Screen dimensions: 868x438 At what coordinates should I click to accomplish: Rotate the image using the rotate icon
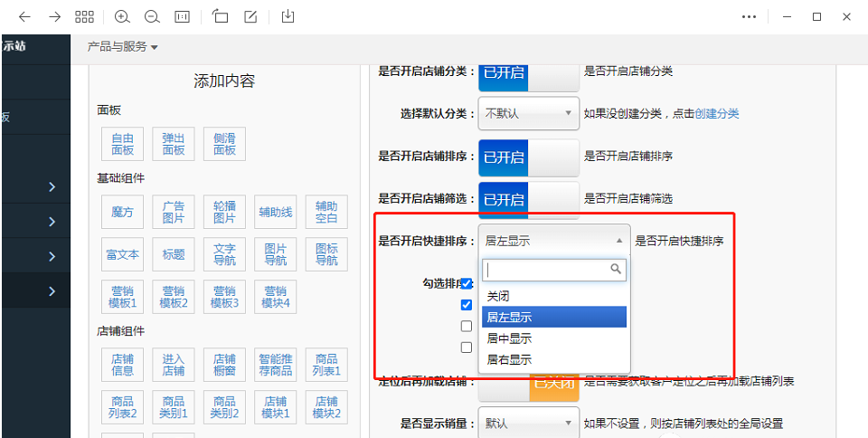(221, 17)
